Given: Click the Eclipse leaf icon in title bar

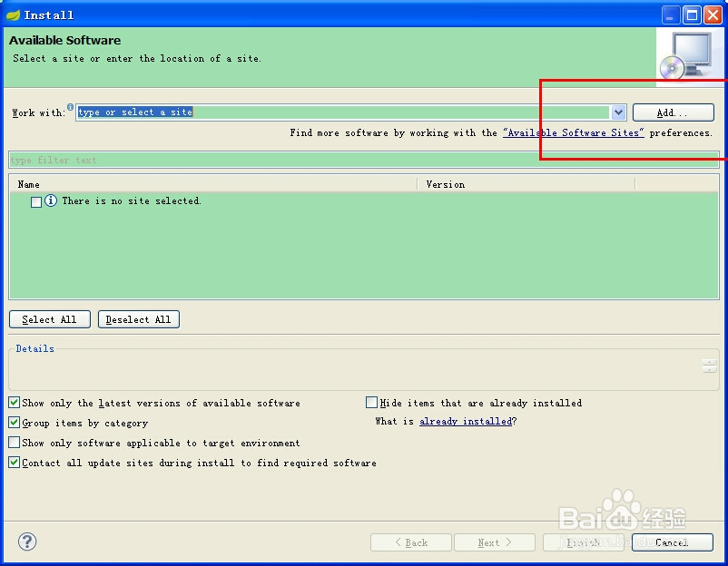Looking at the screenshot, I should 13,14.
